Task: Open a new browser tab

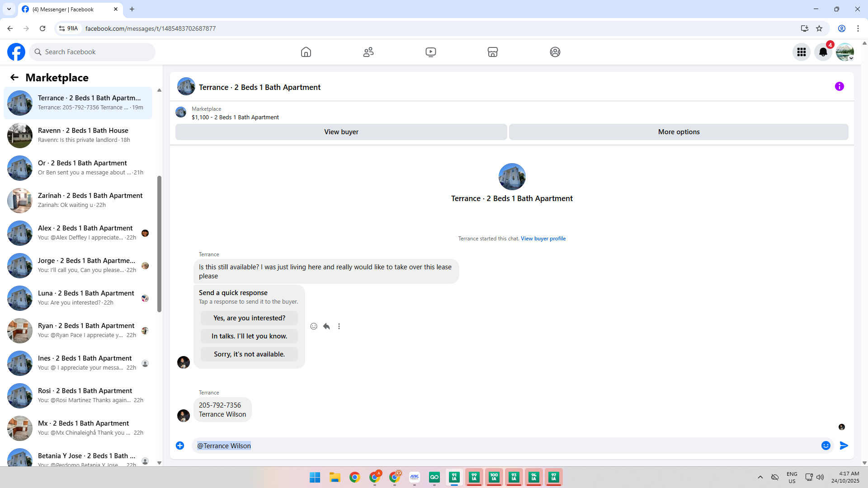Action: [132, 9]
